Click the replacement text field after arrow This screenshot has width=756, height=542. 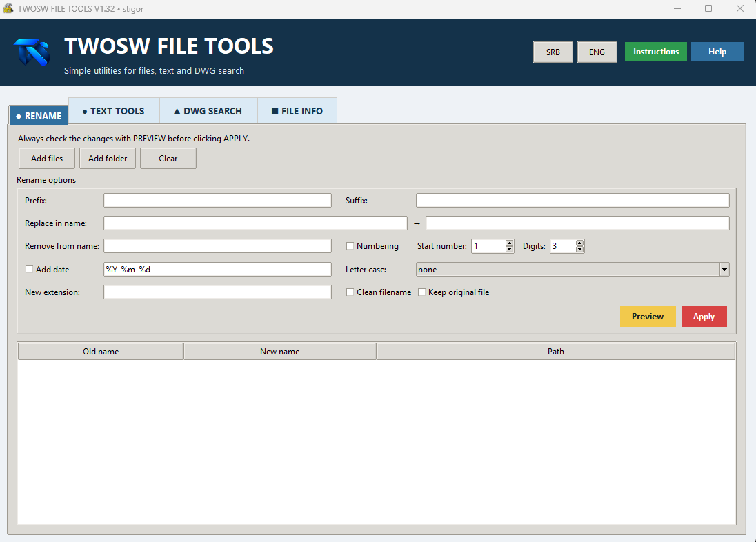pos(577,223)
